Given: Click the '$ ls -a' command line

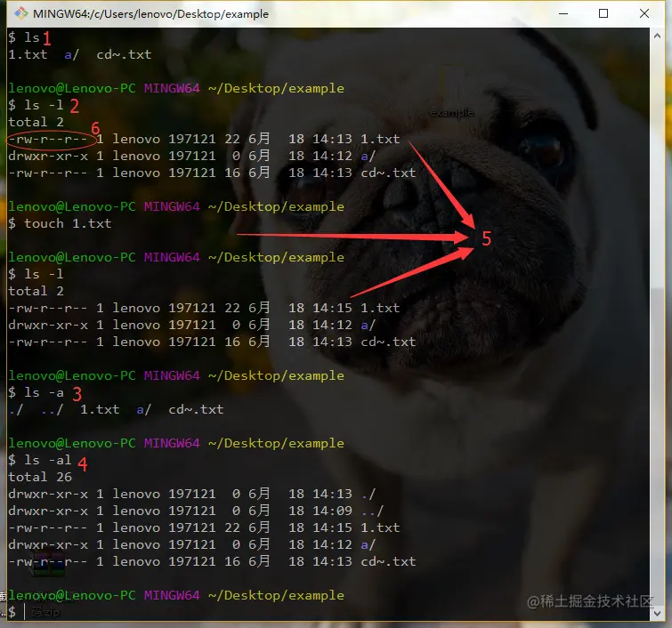Looking at the screenshot, I should 36,393.
